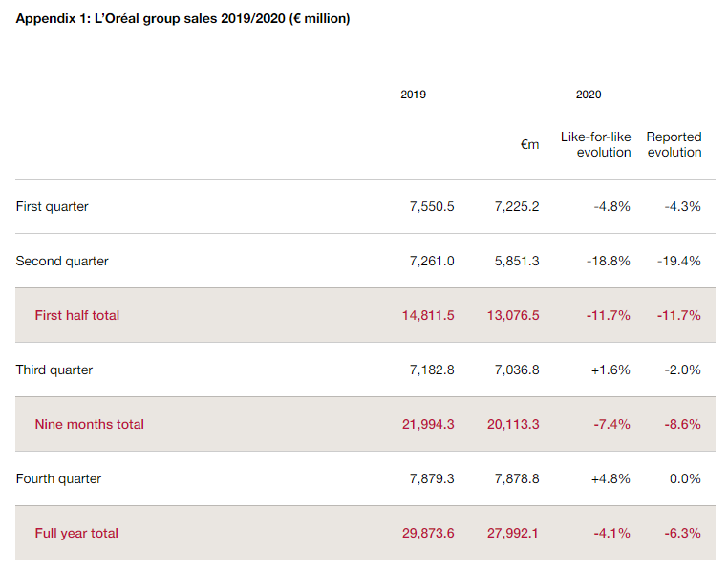Click Second quarter 2020 value 5,851.3
Viewport: 728px width, 571px height.
[x=516, y=261]
